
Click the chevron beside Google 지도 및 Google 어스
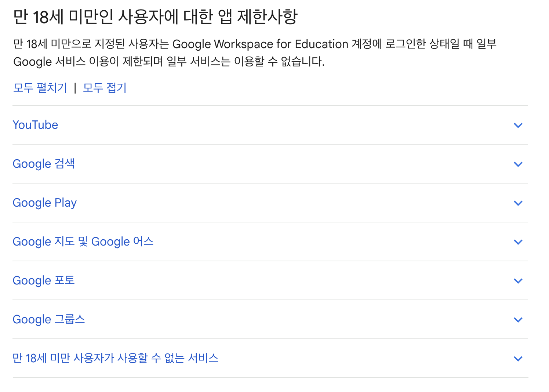[x=518, y=242]
